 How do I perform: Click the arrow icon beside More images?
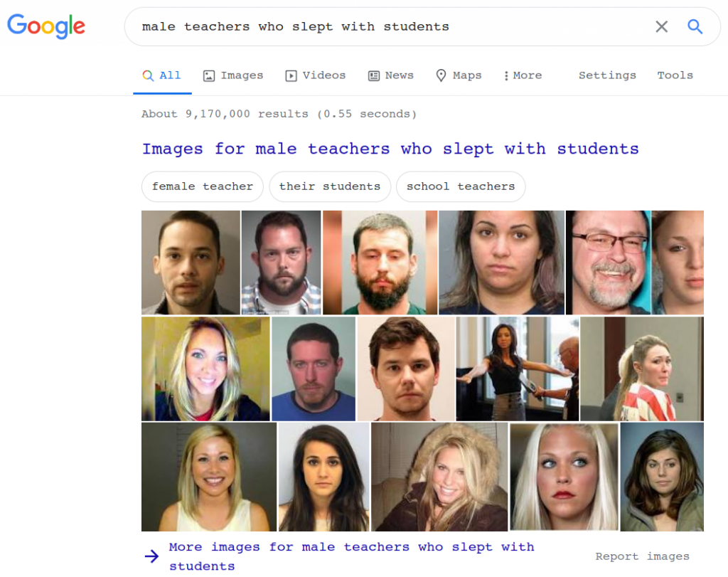(152, 556)
